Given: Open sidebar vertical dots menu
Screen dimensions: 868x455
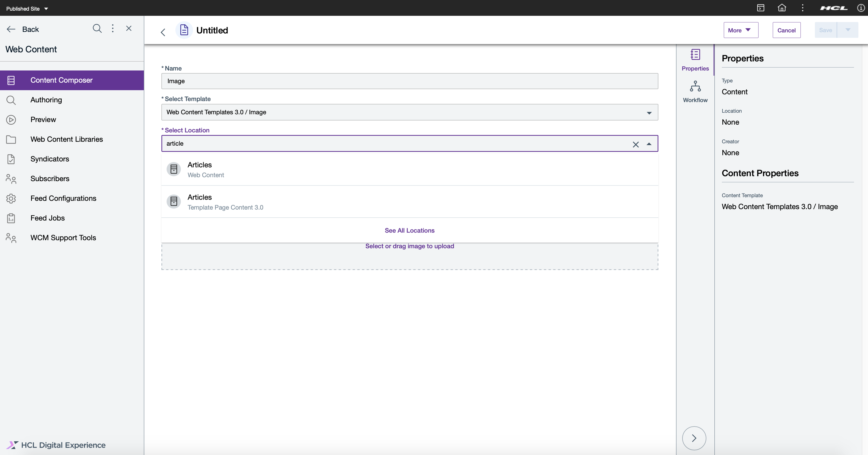Looking at the screenshot, I should [x=113, y=28].
